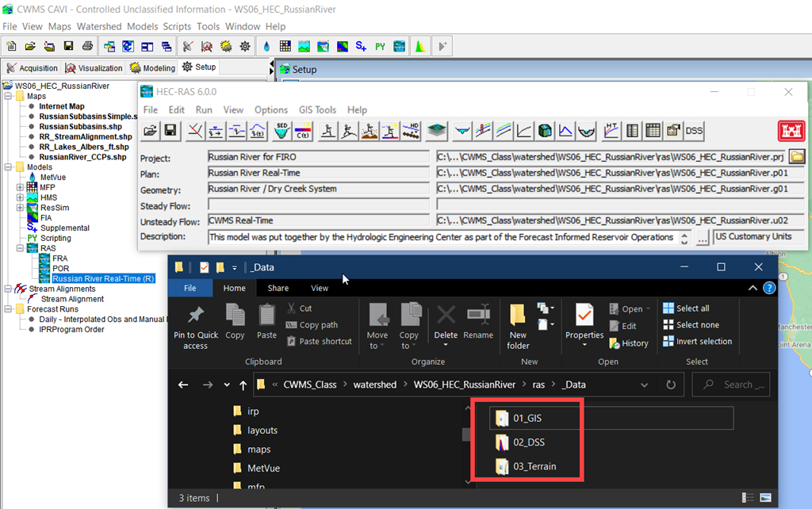Click the gear setup icon in CAVI toolbar

(x=245, y=47)
